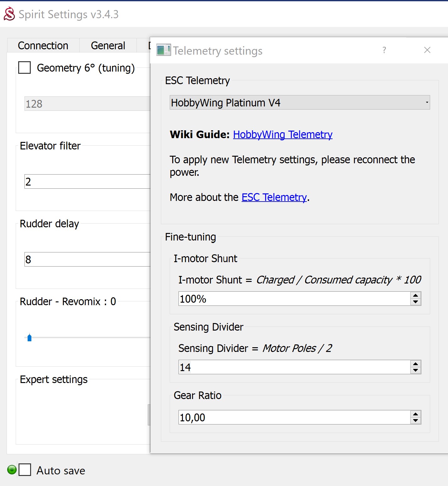This screenshot has height=486, width=448.
Task: Decrease Sensing Divider with down arrow
Action: (x=415, y=370)
